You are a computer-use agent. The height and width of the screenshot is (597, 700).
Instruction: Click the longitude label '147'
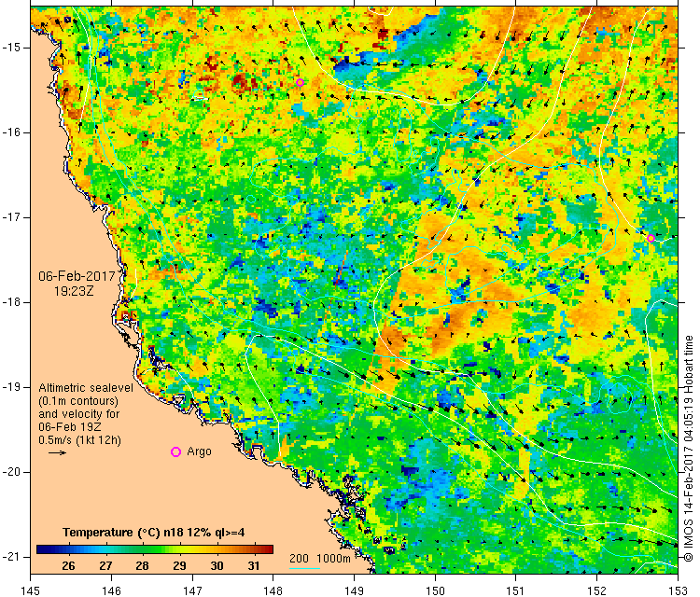[x=192, y=590]
